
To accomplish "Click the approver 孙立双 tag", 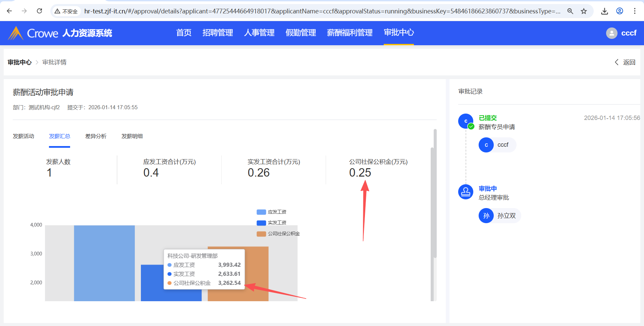I will tap(500, 216).
